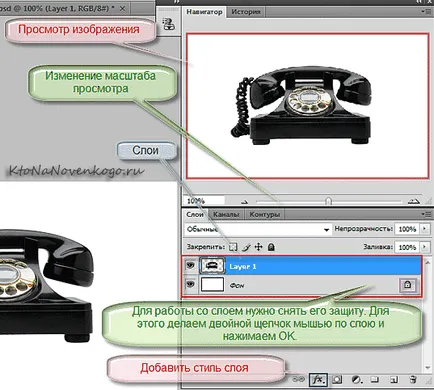Image resolution: width=434 pixels, height=390 pixels.
Task: Create a new adjustment layer via half-circle icon
Action: point(356,379)
